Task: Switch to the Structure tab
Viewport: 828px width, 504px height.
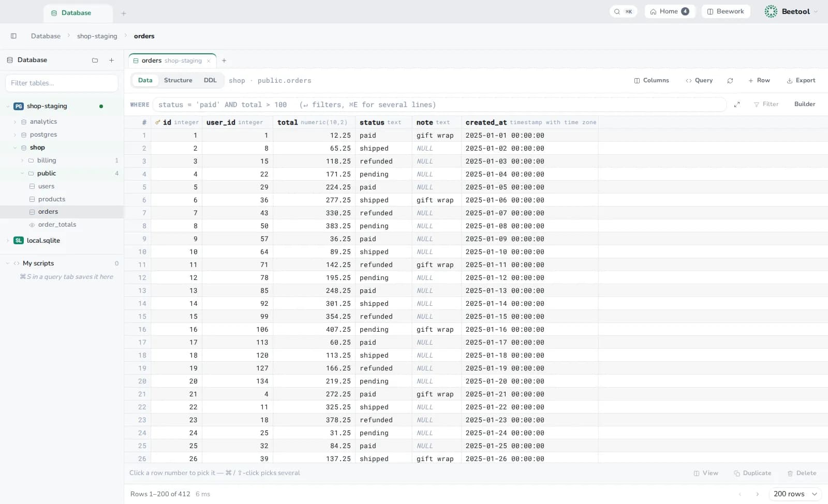Action: point(178,80)
